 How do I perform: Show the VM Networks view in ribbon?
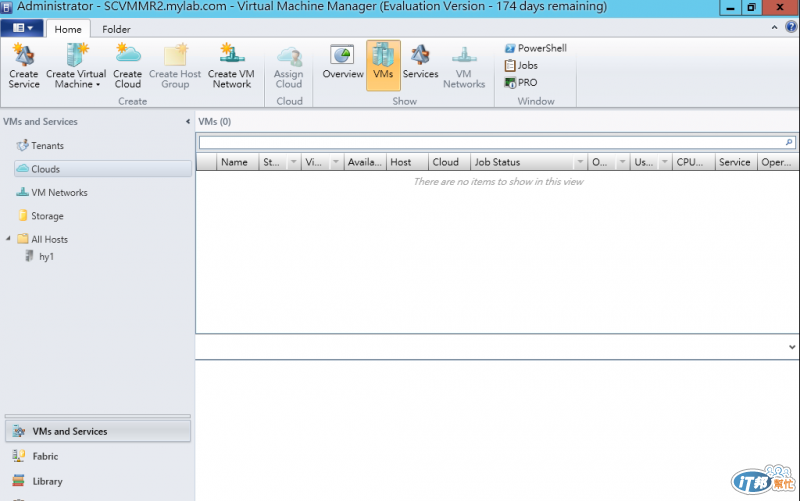click(x=464, y=66)
